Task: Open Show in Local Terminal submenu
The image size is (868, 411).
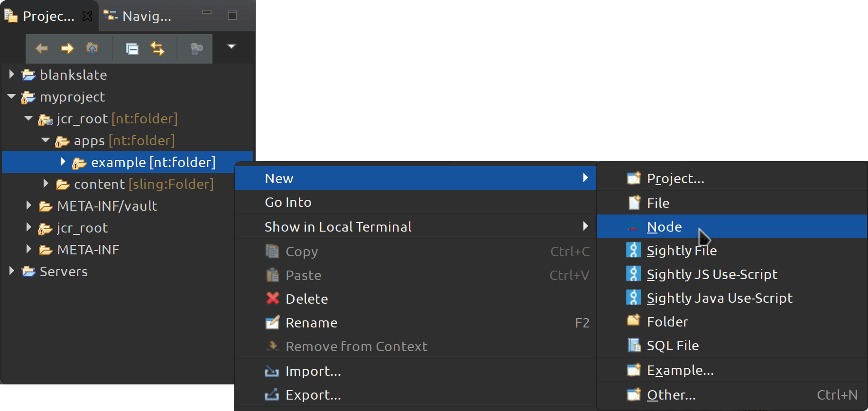Action: (x=416, y=227)
